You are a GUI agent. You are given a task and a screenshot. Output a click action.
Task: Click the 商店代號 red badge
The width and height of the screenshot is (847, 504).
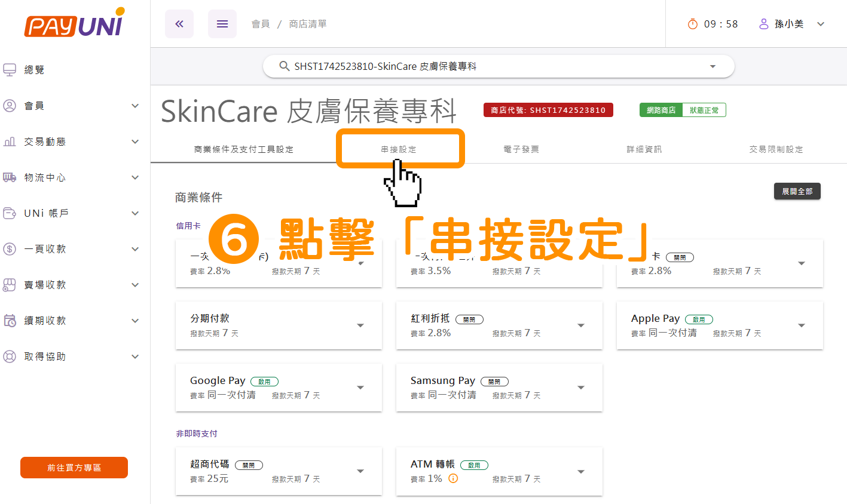[548, 110]
